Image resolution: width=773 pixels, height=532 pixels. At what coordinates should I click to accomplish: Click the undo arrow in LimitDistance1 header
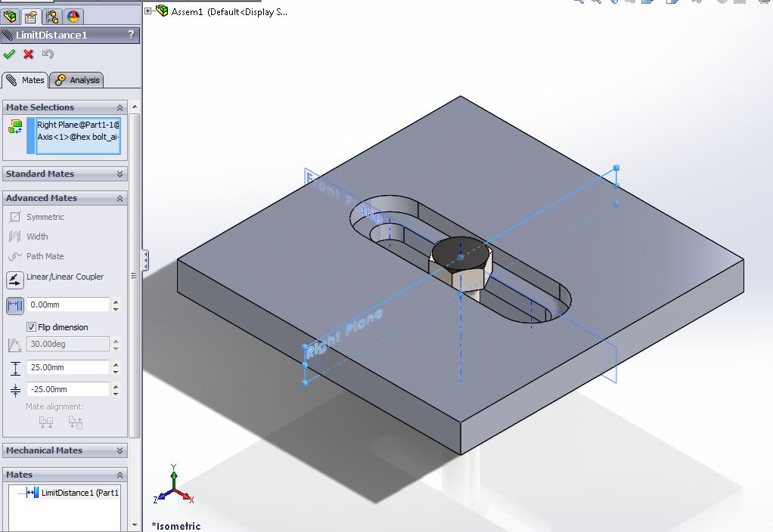[x=47, y=54]
